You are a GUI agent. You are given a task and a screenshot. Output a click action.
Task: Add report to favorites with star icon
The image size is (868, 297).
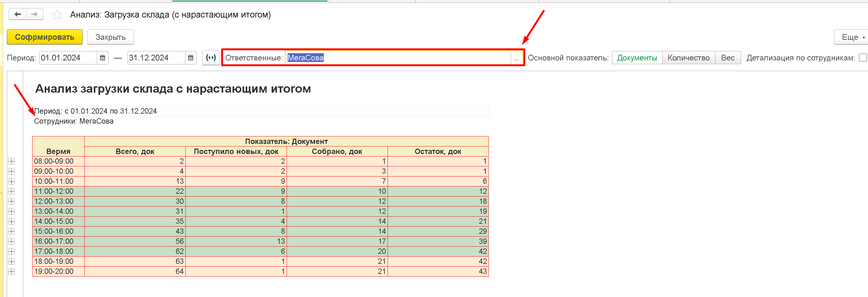coord(57,14)
